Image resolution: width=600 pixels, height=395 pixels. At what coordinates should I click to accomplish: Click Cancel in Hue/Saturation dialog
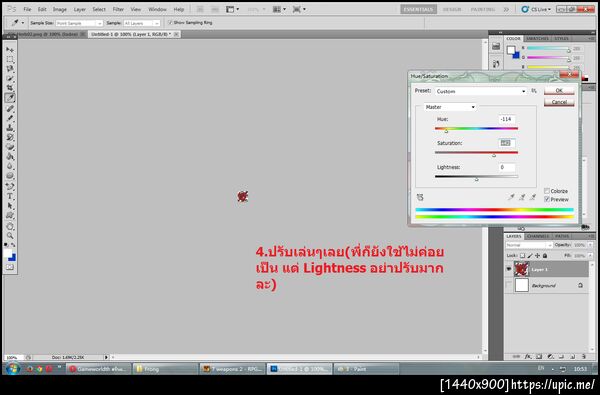[x=559, y=102]
